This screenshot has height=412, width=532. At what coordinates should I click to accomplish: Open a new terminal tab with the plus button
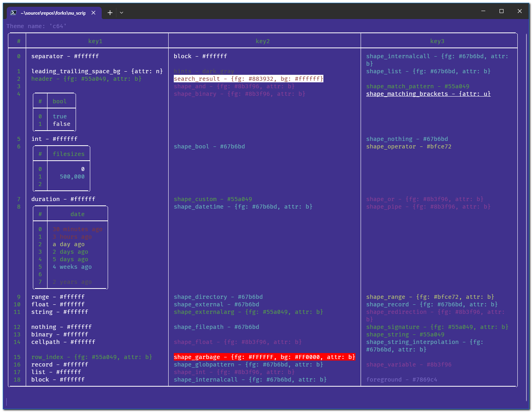(x=110, y=13)
